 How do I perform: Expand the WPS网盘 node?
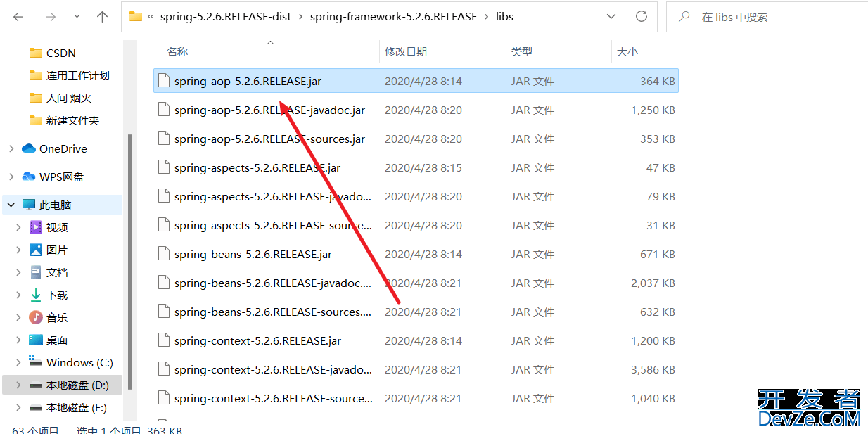(11, 177)
